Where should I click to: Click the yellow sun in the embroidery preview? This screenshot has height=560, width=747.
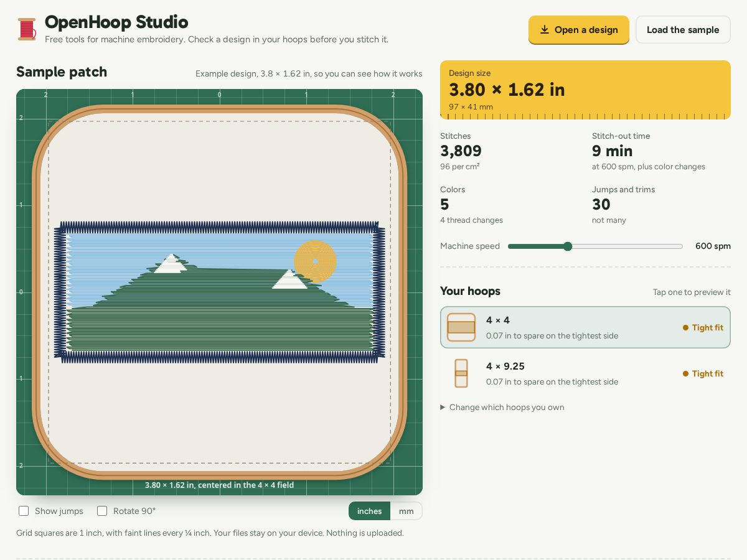pos(315,261)
